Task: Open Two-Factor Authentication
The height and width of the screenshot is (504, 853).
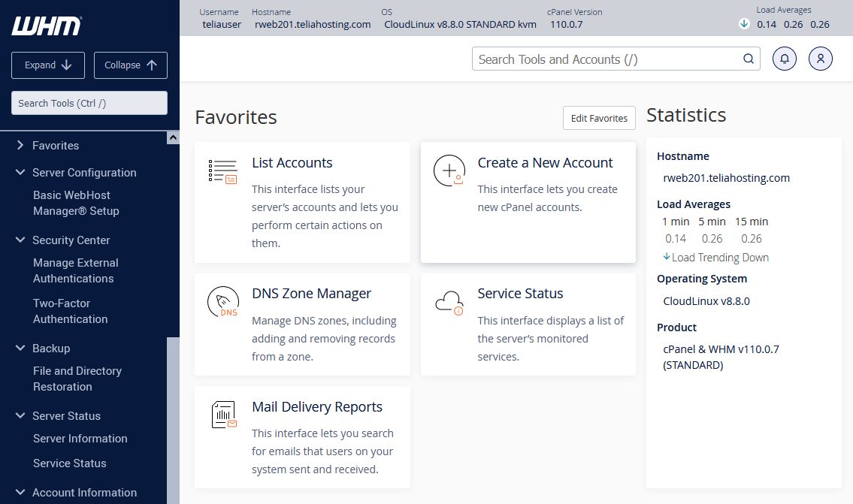Action: click(x=70, y=311)
